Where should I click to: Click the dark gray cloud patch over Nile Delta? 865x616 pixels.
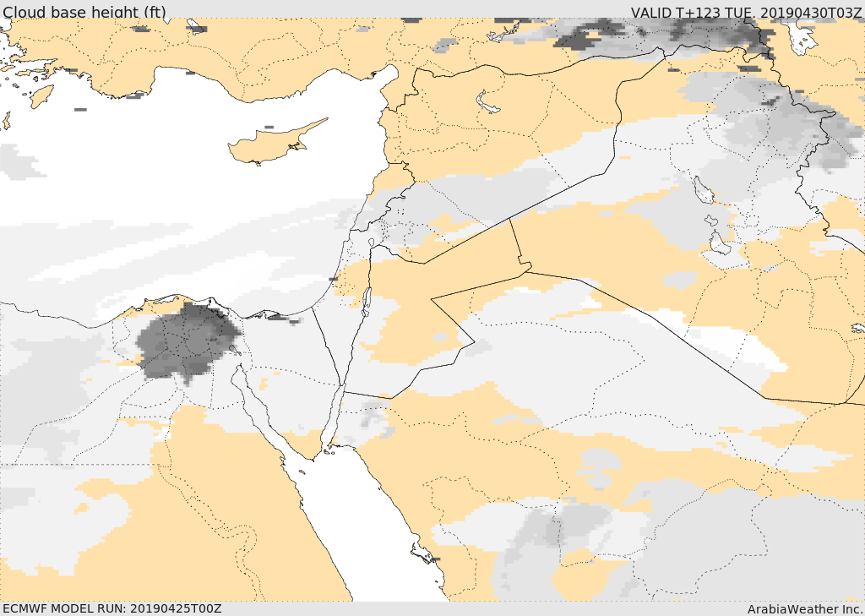click(188, 342)
